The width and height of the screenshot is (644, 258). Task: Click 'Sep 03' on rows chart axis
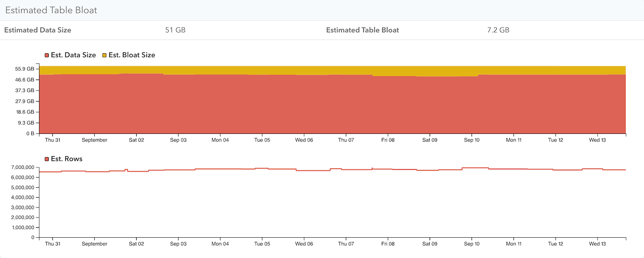[x=178, y=244]
